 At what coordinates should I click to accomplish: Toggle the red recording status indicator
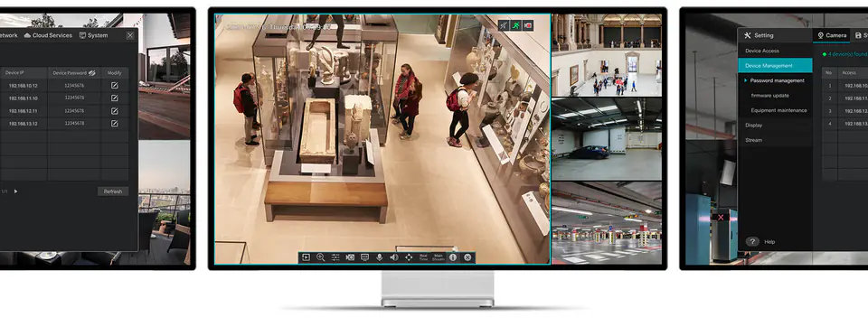pos(528,25)
